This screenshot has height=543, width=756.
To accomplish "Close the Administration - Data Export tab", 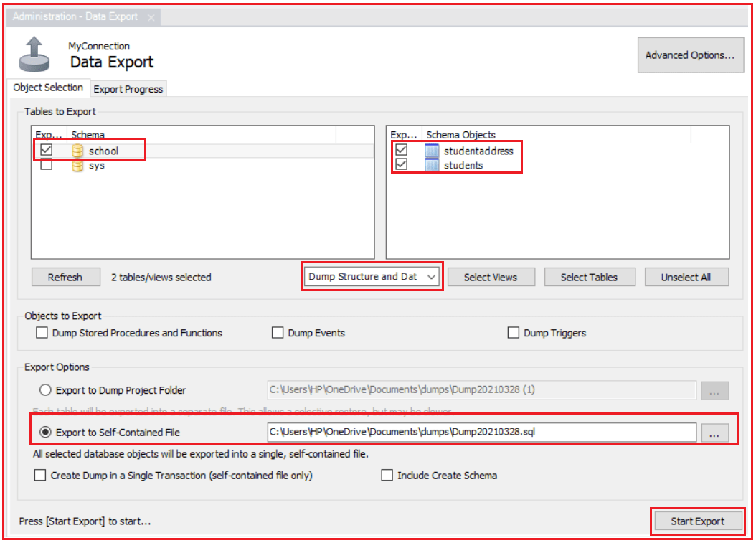I will [x=151, y=16].
